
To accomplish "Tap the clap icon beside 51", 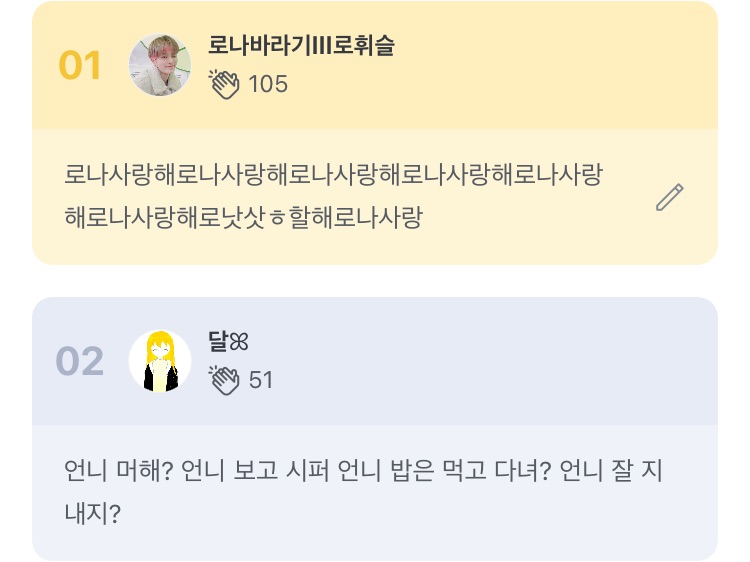I will (225, 380).
